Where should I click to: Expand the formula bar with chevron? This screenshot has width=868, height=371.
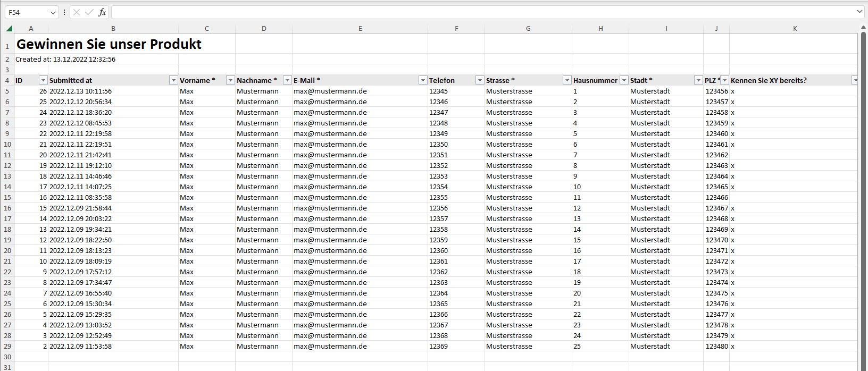[860, 12]
